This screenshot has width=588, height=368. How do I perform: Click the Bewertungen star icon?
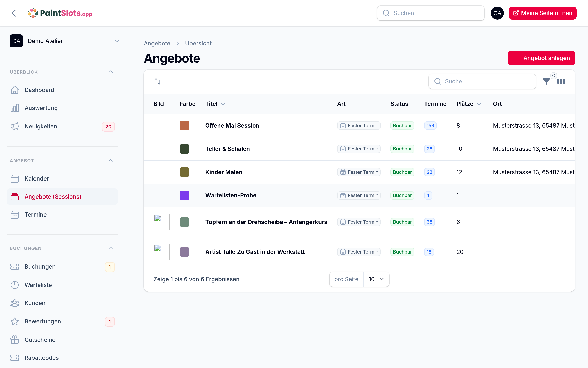[14, 321]
